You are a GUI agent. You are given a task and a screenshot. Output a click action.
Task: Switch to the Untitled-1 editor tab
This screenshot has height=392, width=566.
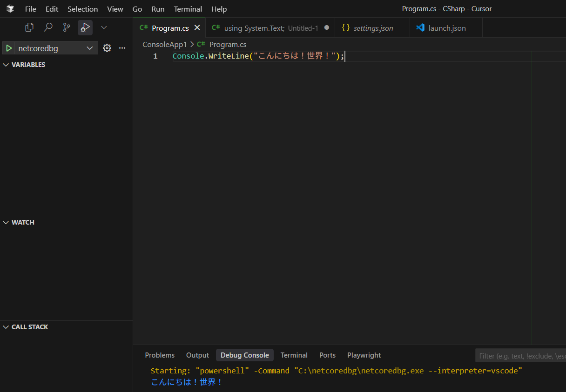point(270,28)
